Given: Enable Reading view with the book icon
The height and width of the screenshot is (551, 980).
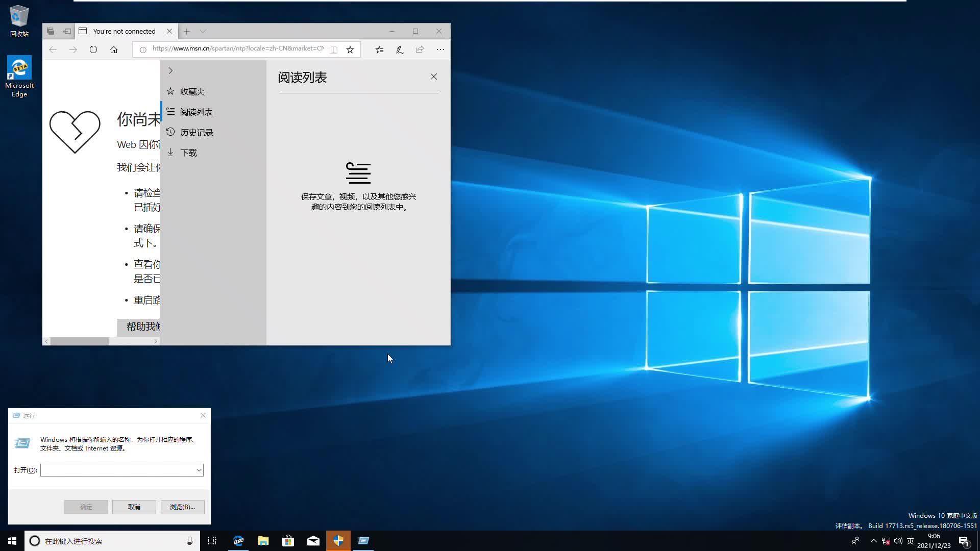Looking at the screenshot, I should 333,49.
